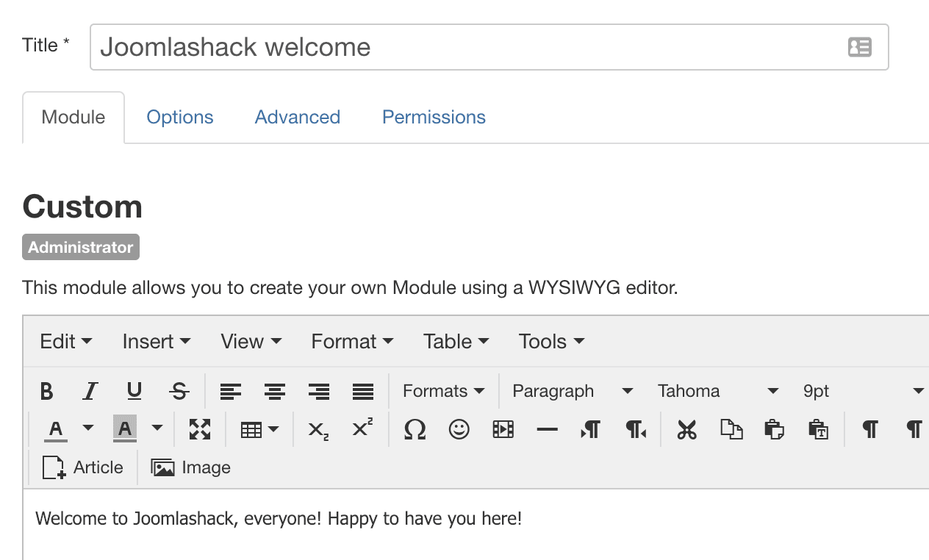Click the Article insert button
929x560 pixels.
(x=83, y=467)
